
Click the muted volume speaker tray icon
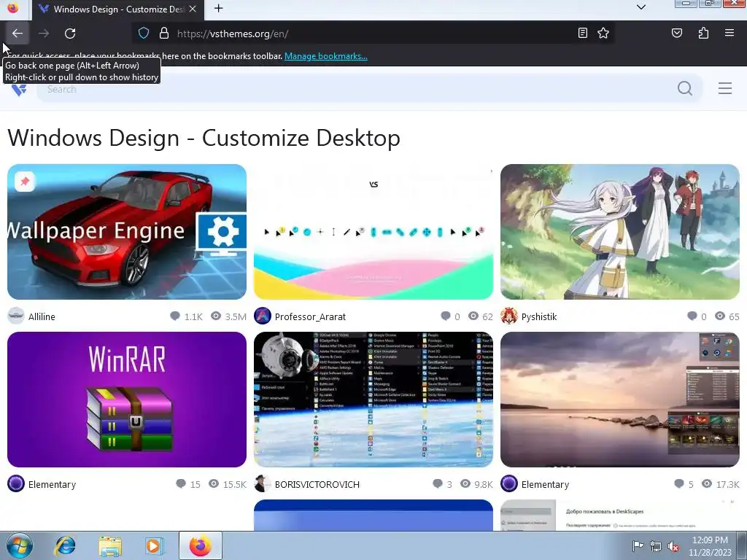(x=673, y=547)
